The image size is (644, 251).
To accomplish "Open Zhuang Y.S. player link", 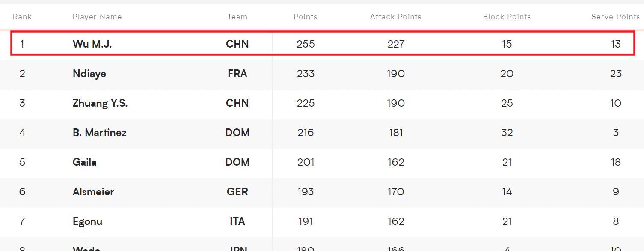I will (100, 103).
